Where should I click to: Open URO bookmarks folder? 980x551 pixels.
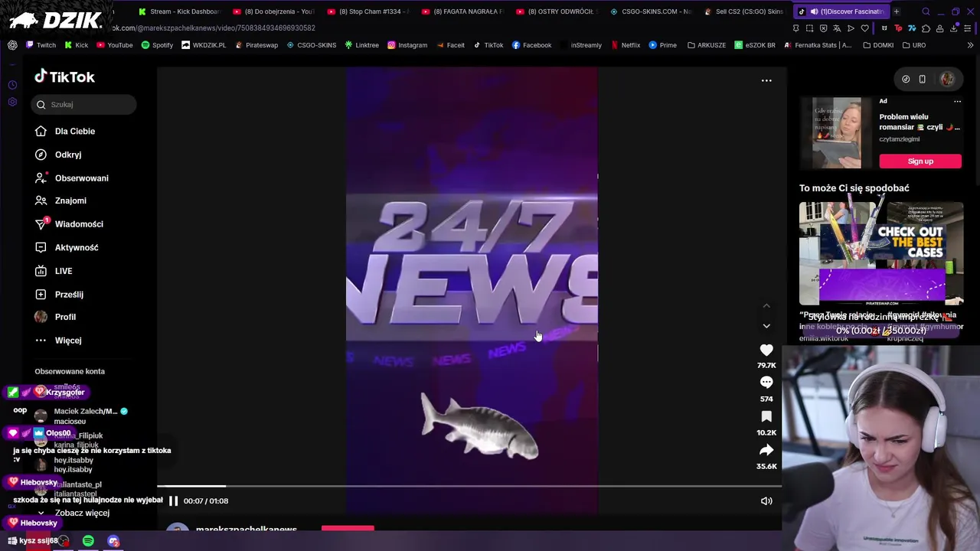click(913, 45)
